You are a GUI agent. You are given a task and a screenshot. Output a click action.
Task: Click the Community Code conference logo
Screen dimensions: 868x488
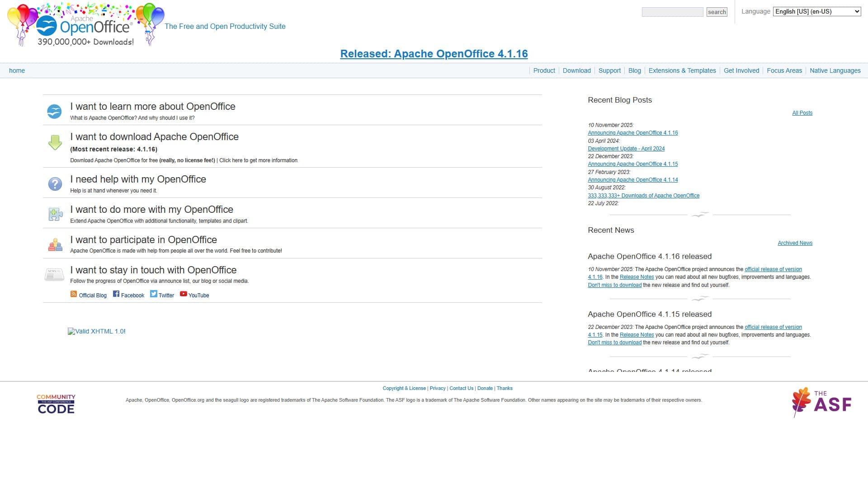tap(56, 404)
